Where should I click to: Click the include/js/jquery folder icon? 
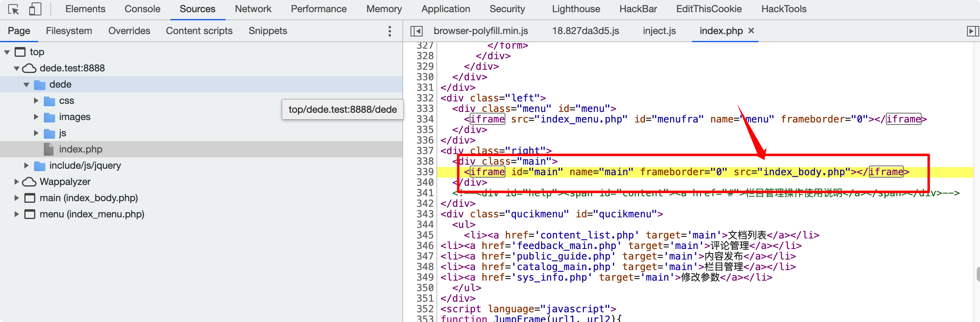point(40,166)
